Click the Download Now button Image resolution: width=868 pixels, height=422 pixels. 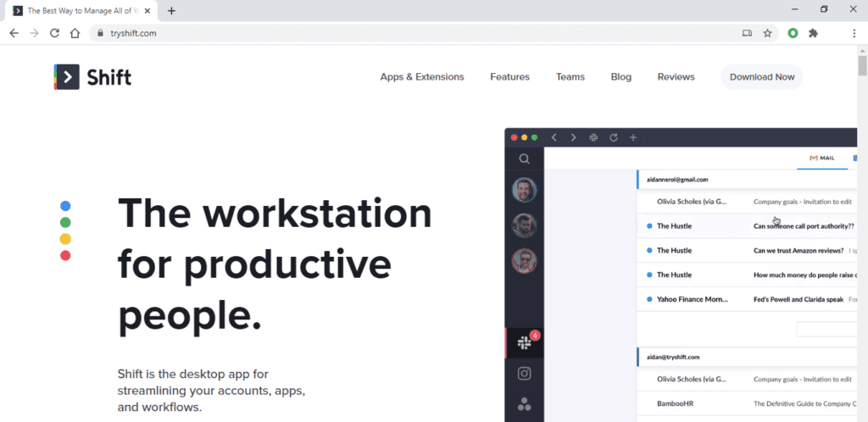(762, 77)
